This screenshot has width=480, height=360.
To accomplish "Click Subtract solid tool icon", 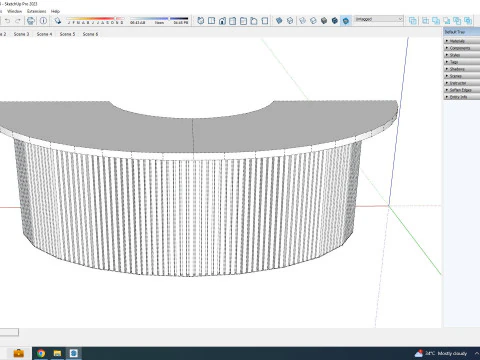I will coord(447,21).
